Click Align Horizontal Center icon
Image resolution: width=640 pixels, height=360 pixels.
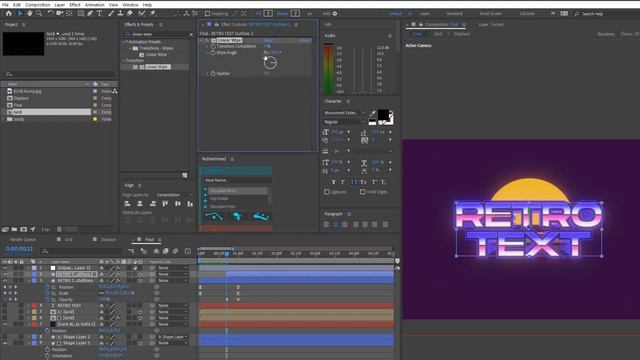(x=140, y=204)
